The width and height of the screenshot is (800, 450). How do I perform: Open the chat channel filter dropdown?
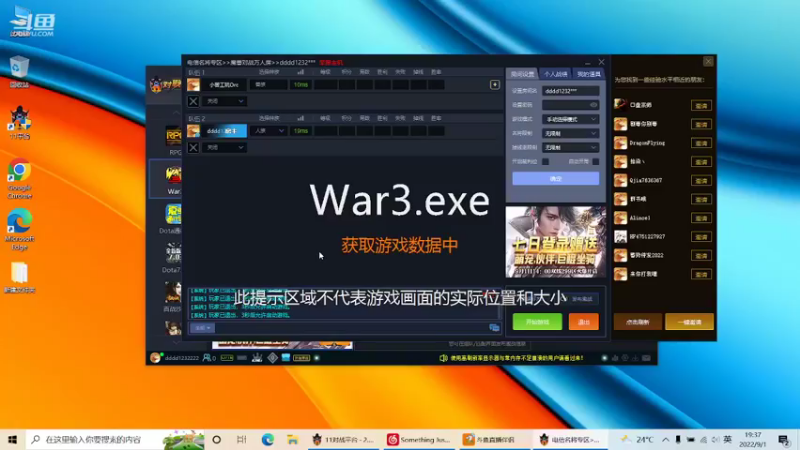click(x=203, y=328)
